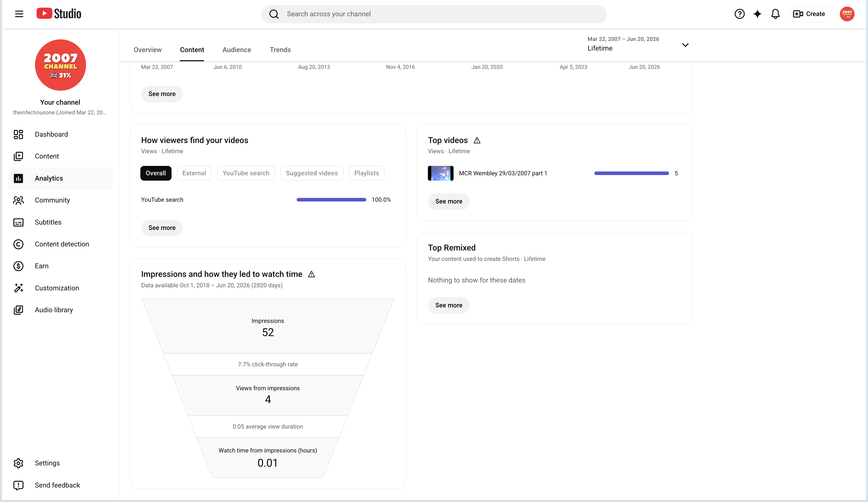Click the Community people icon
The height and width of the screenshot is (502, 868).
(x=18, y=200)
